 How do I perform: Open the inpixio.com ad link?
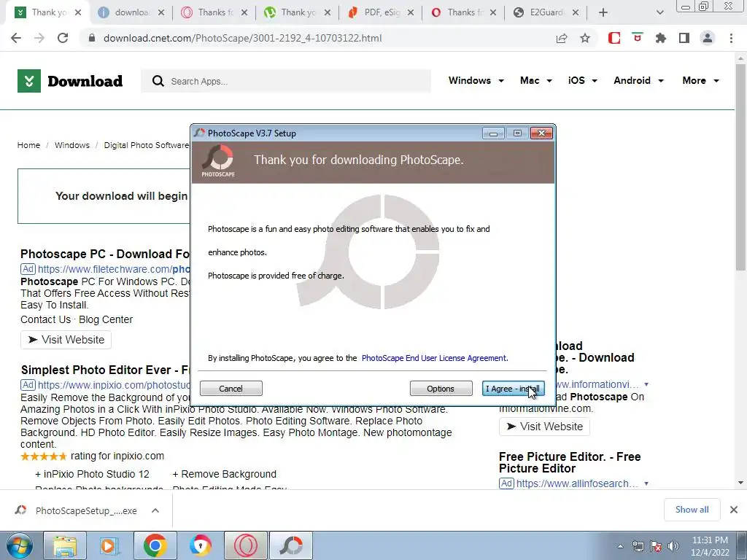tap(114, 385)
